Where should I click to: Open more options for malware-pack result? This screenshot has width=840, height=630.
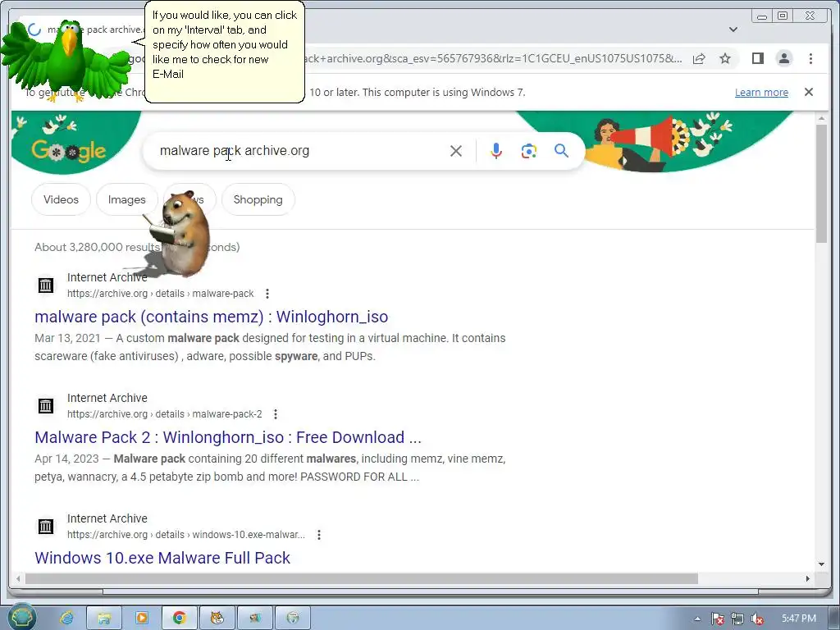267,294
